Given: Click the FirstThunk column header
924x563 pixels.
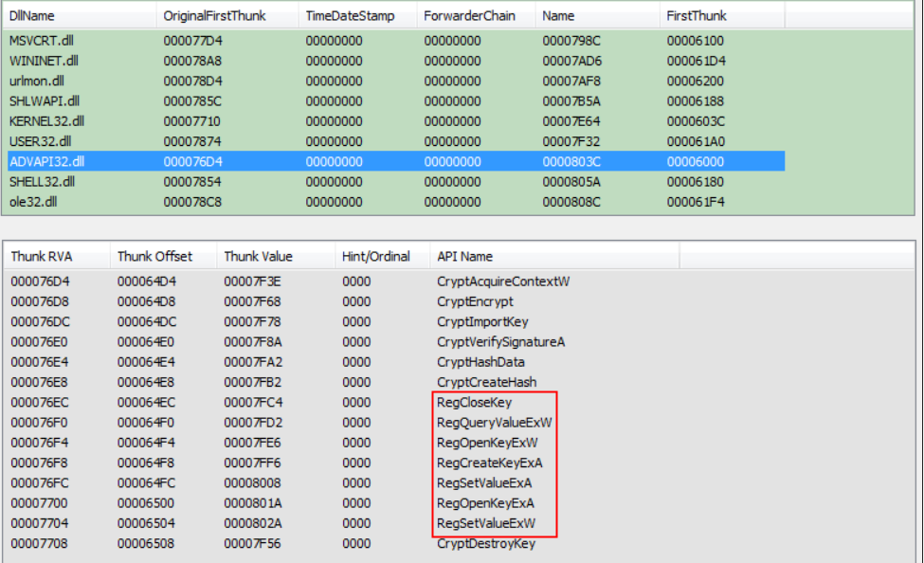Looking at the screenshot, I should 722,15.
